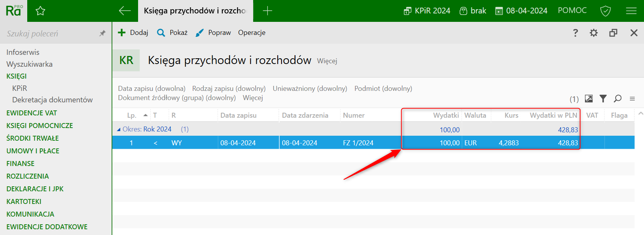Image resolution: width=644 pixels, height=235 pixels.
Task: Edit the entry with Popraw
Action: click(x=213, y=33)
